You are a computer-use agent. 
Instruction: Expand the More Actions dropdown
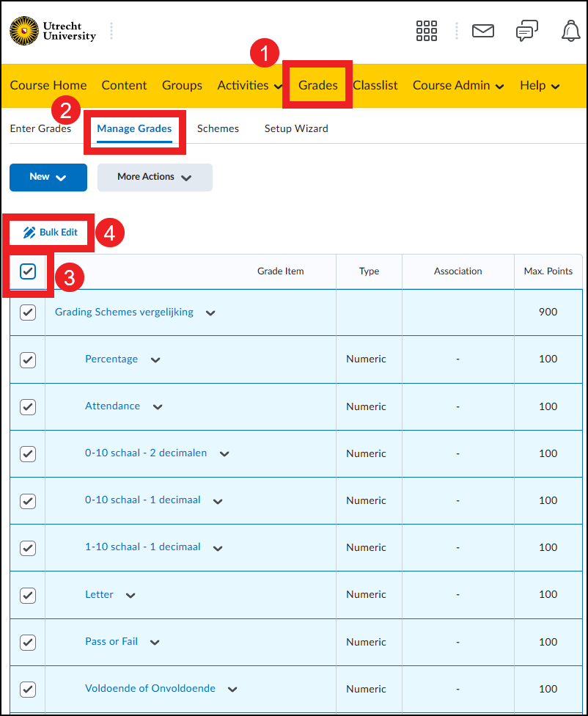[155, 178]
